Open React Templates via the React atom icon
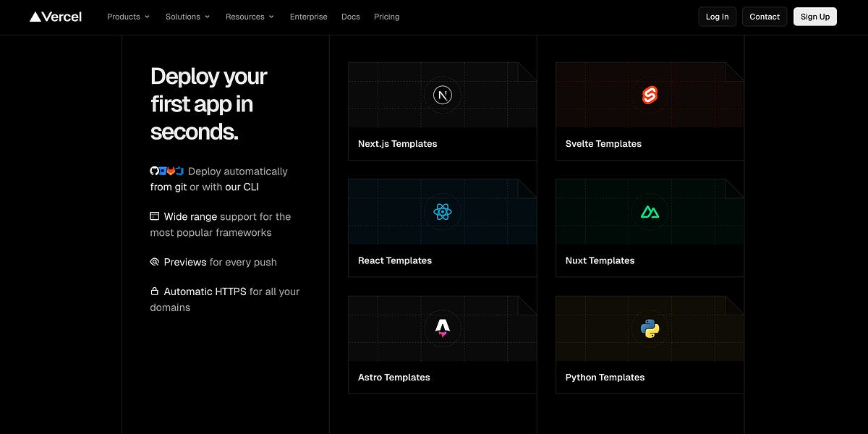The width and height of the screenshot is (868, 434). pos(442,212)
